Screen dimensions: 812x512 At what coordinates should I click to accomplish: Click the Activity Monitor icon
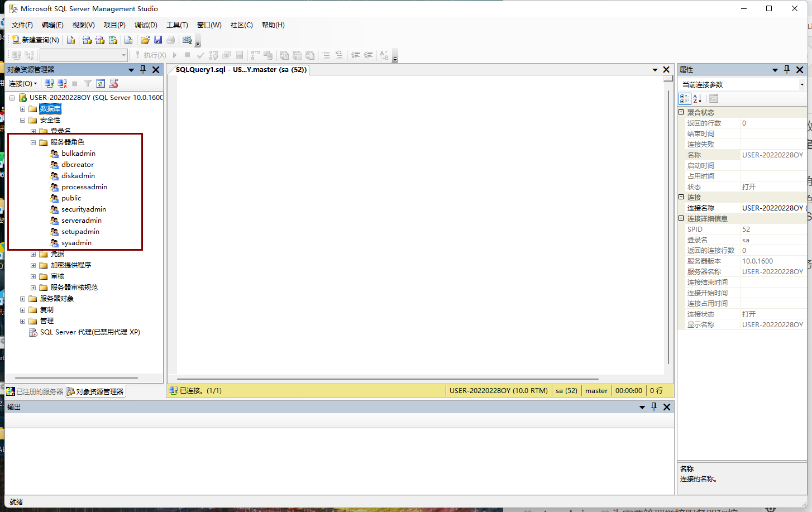click(x=187, y=40)
